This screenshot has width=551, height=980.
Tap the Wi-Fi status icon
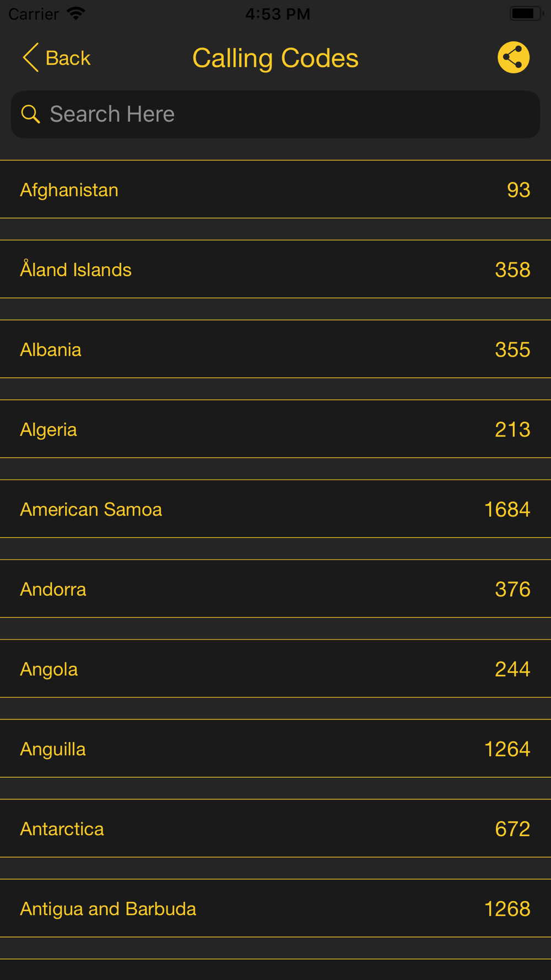pos(76,13)
